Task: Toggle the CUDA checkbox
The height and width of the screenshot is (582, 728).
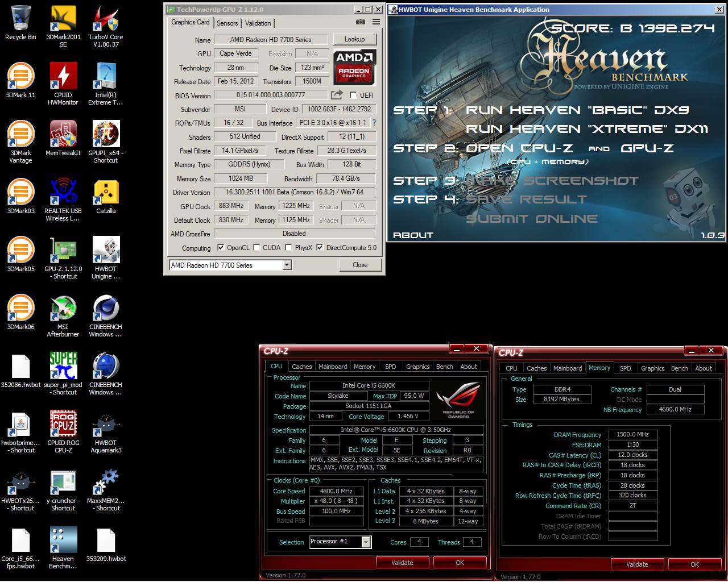Action: click(x=257, y=247)
